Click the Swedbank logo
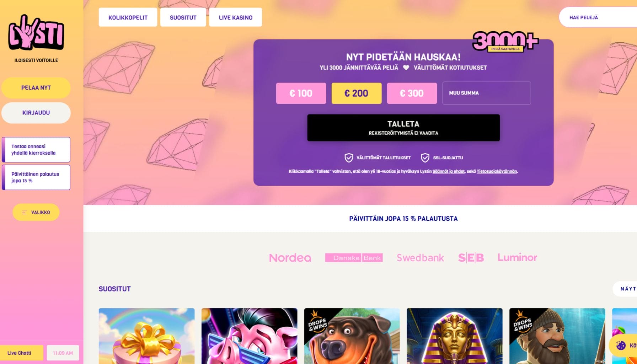 [x=420, y=258]
